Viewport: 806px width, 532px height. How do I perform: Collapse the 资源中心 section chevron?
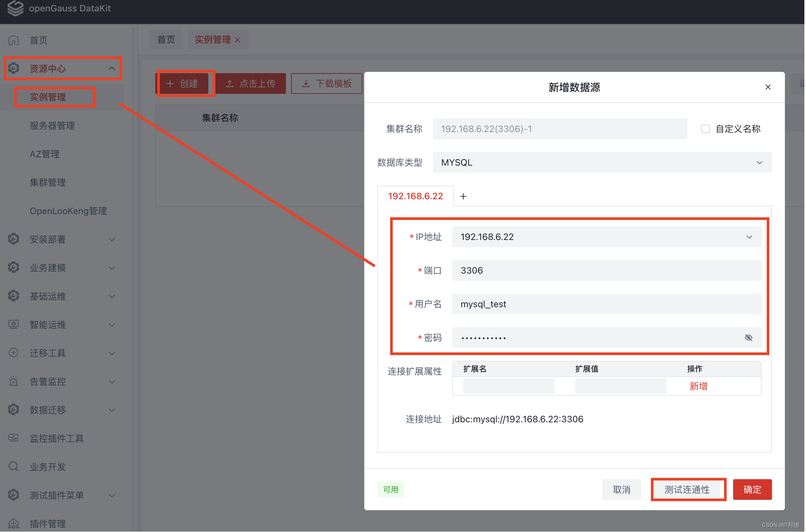coord(111,68)
